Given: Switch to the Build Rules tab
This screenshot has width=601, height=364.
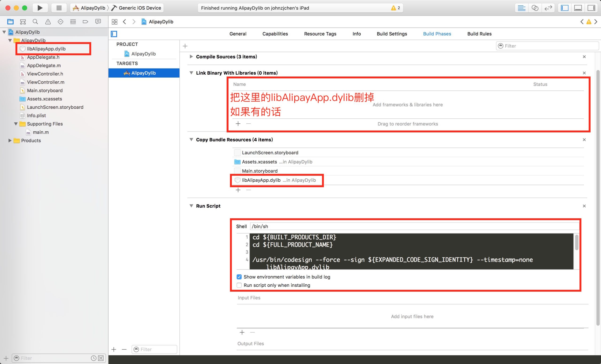Looking at the screenshot, I should tap(480, 34).
